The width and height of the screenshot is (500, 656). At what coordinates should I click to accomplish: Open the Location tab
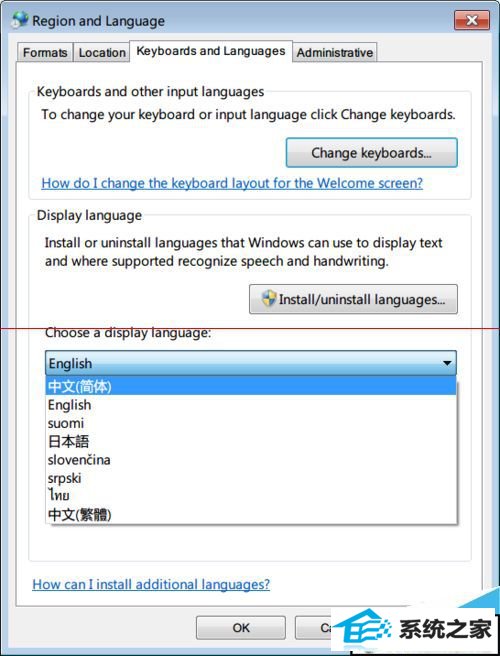pos(102,52)
